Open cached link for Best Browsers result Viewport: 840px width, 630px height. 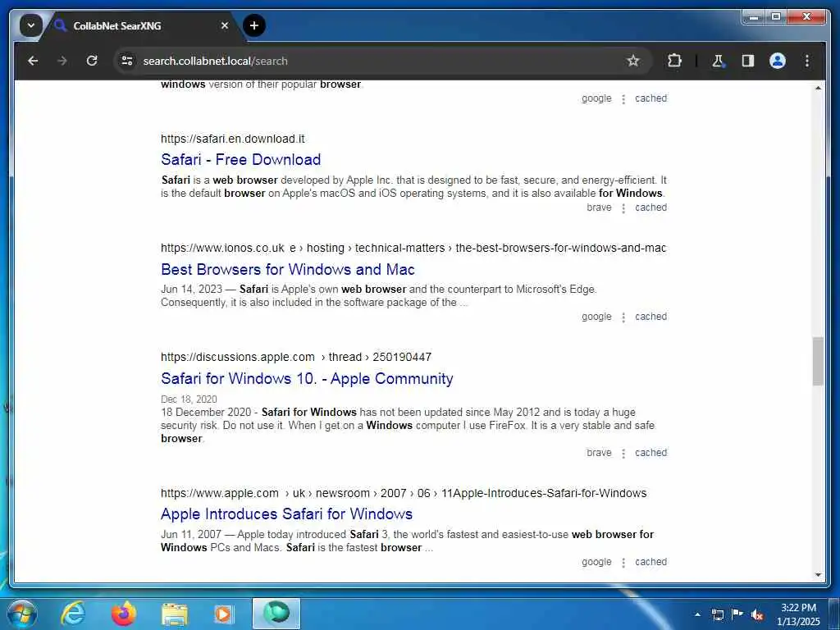point(651,317)
